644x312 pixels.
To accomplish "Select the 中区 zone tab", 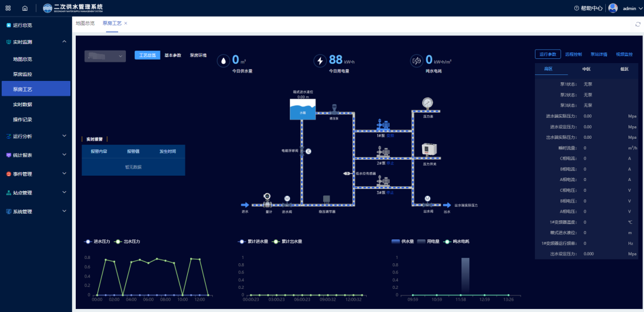I will (587, 69).
